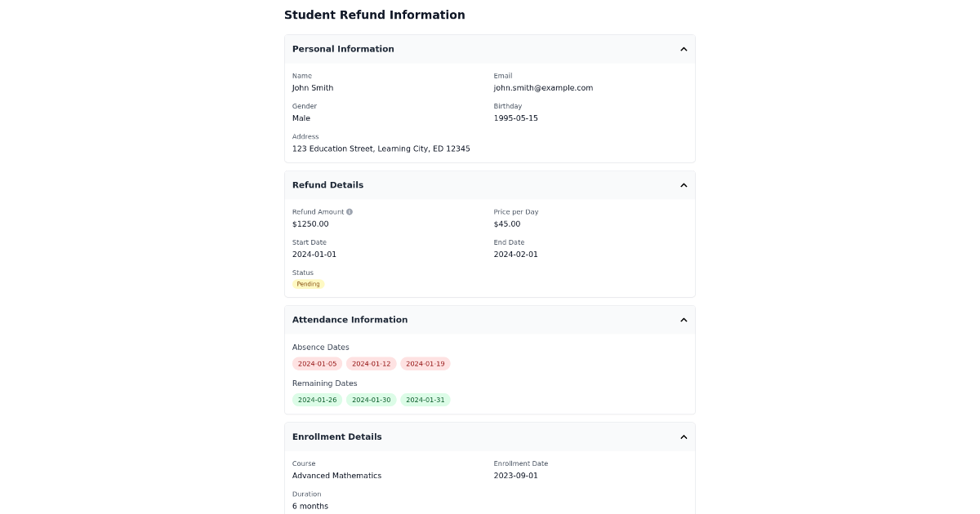Select remaining date chip 2024-01-26

tap(317, 400)
